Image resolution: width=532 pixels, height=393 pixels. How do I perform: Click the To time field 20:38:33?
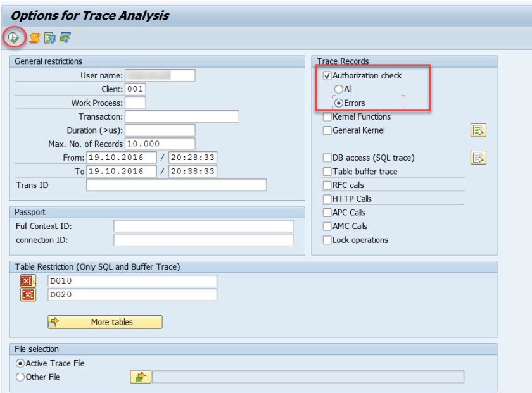pyautogui.click(x=193, y=172)
